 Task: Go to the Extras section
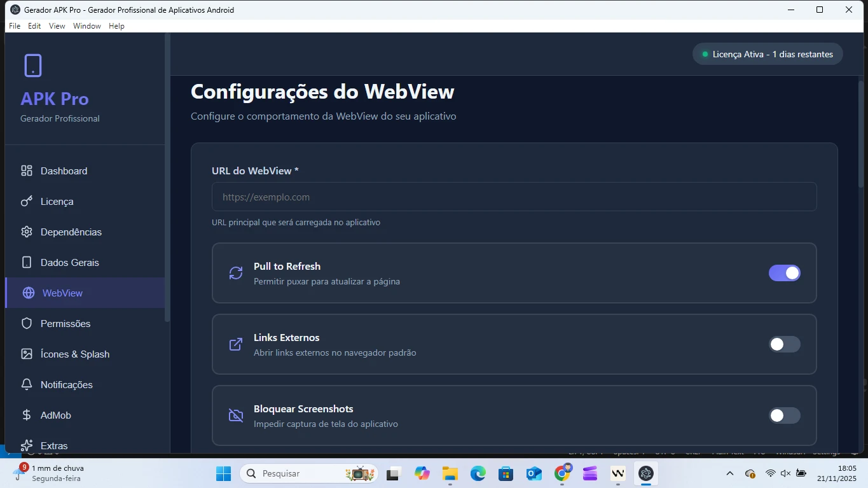coord(54,445)
